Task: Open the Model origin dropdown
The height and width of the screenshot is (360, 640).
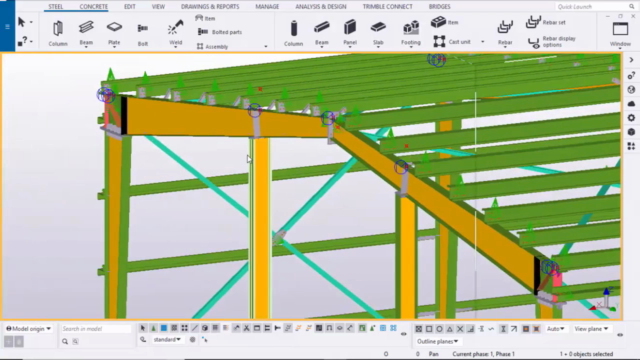Action: point(29,329)
